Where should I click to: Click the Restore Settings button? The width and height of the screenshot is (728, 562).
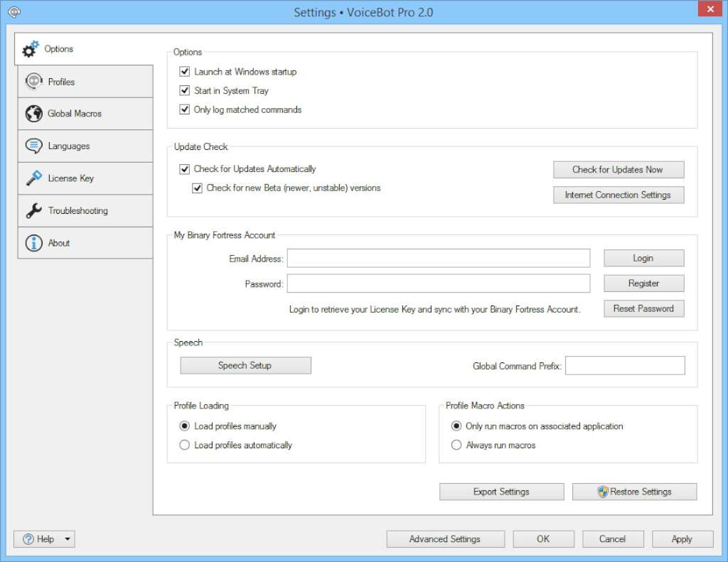[634, 491]
